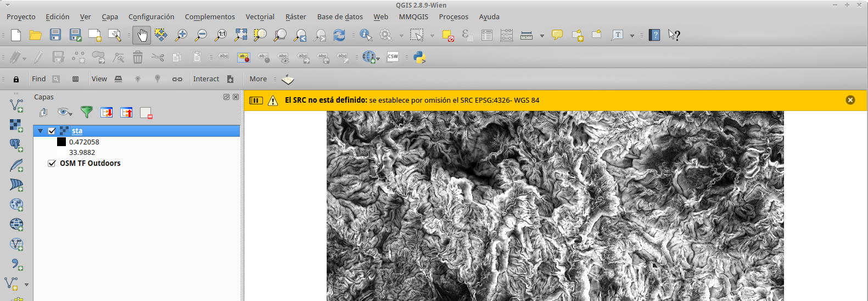868x301 pixels.
Task: Toggle the lock icon beside Find
Action: tap(16, 79)
